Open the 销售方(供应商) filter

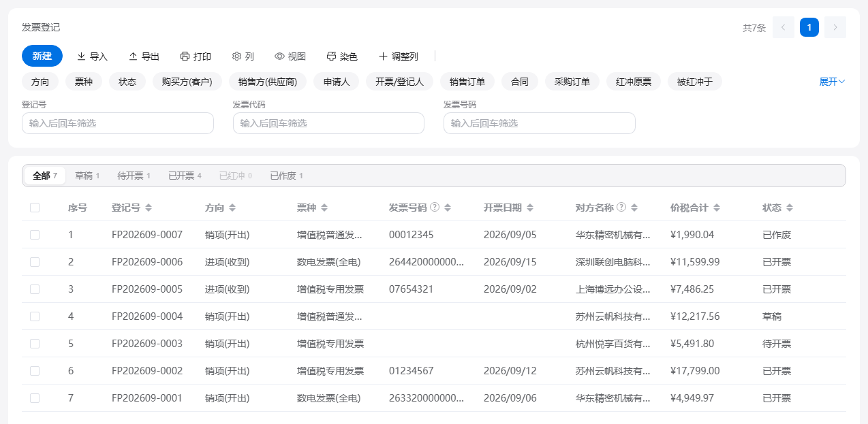(x=268, y=82)
